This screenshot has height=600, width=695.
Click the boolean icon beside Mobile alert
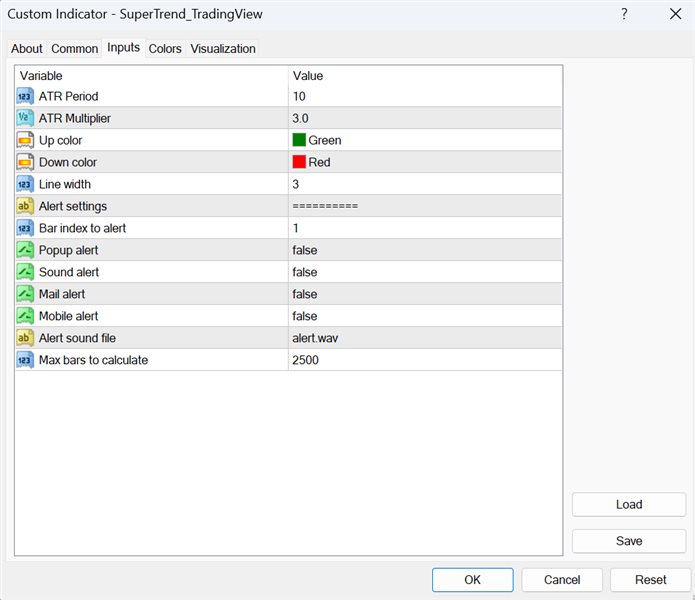pyautogui.click(x=25, y=316)
